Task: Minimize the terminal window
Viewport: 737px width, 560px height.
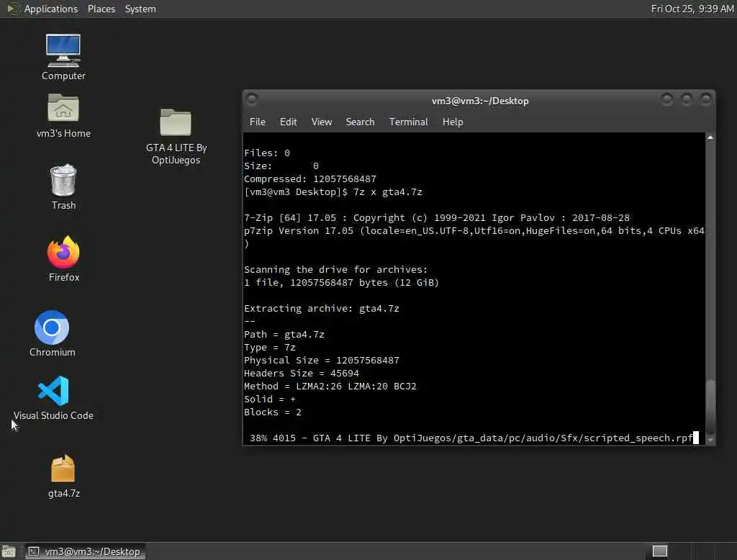Action: pos(666,99)
